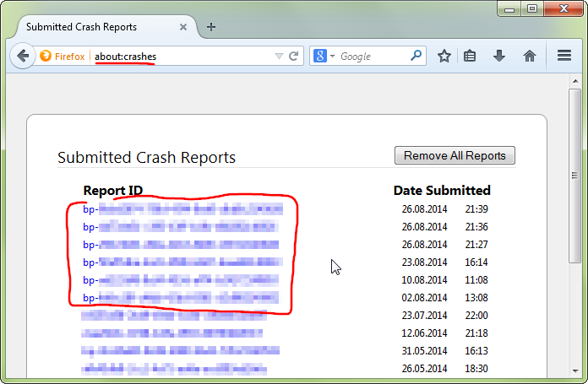Open the Google search engine dropdown

[325, 57]
